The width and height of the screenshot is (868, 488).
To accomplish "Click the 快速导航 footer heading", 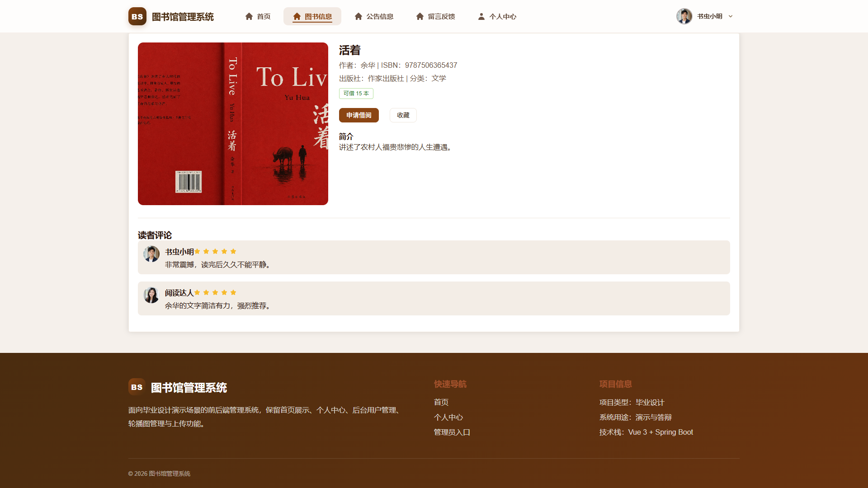I will [450, 384].
